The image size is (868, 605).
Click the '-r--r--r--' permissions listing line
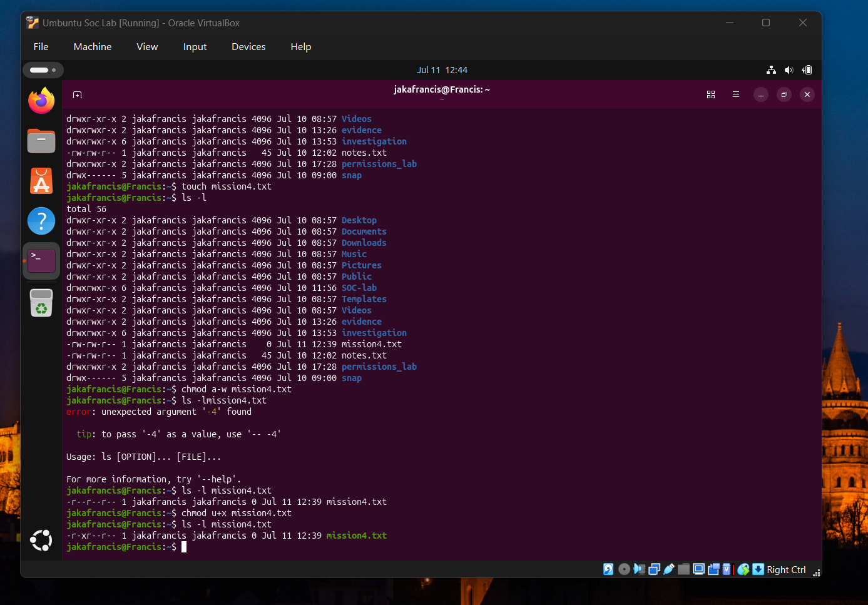pyautogui.click(x=227, y=502)
